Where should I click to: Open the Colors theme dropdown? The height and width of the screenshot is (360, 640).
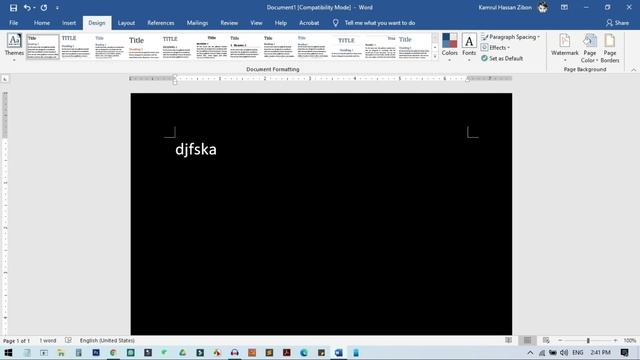[449, 47]
